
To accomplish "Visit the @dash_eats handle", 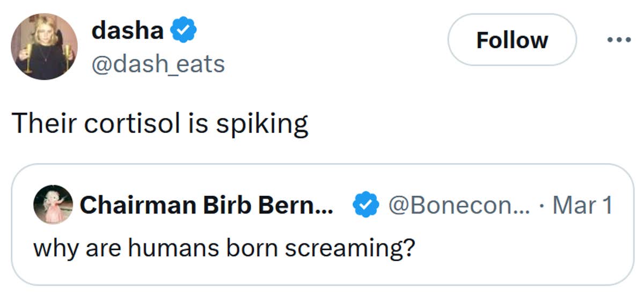I will [158, 64].
